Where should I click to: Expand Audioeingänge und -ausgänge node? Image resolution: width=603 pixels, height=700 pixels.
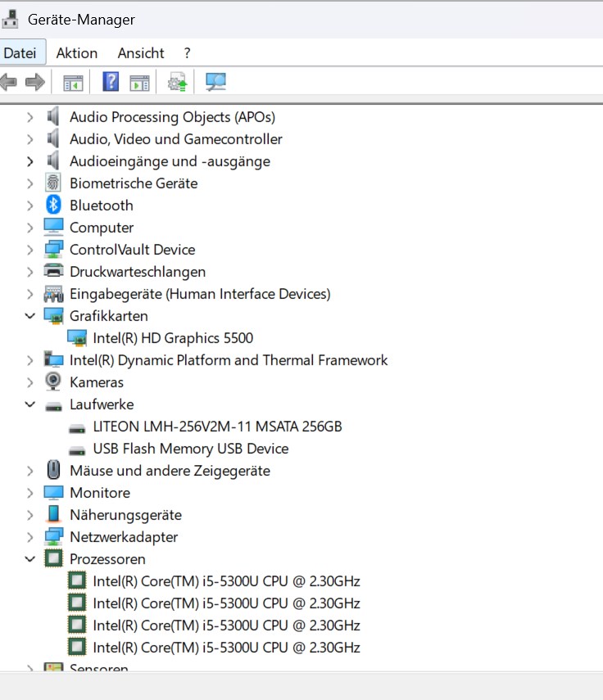[30, 161]
